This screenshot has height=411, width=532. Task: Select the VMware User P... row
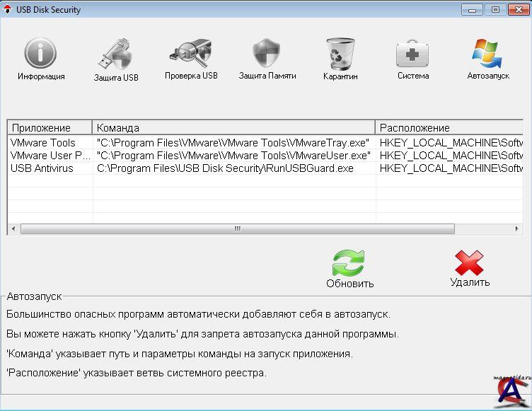click(265, 156)
